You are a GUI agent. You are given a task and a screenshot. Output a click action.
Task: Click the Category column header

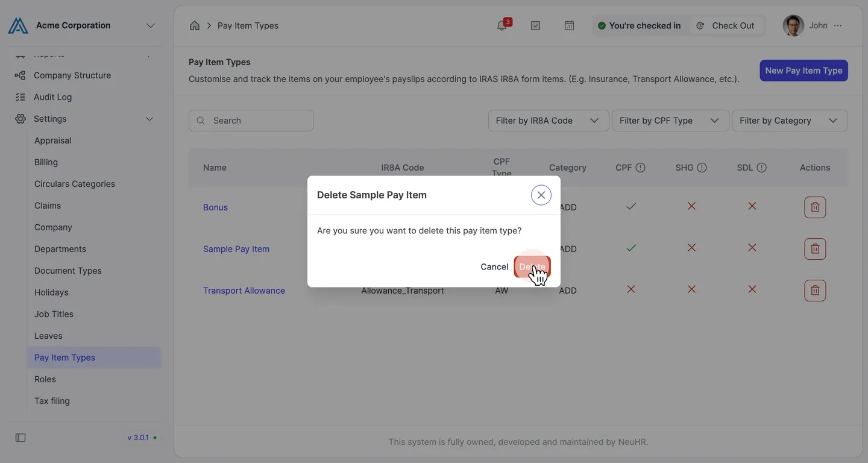[x=568, y=168]
